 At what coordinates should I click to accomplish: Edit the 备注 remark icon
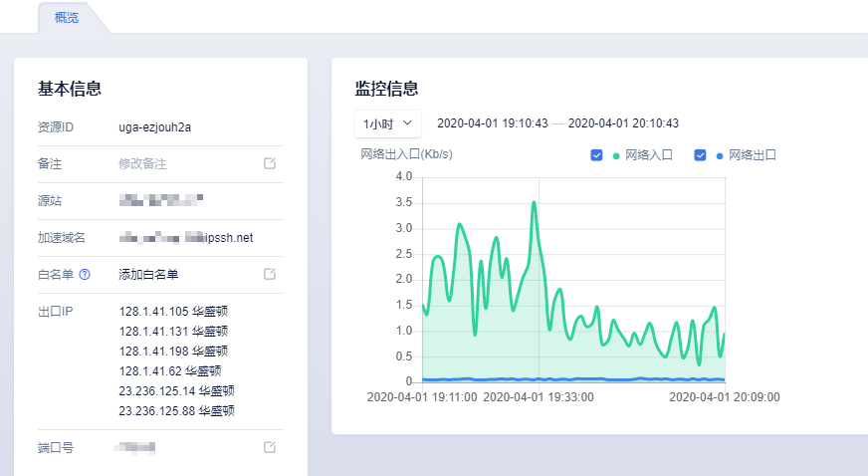click(x=270, y=163)
